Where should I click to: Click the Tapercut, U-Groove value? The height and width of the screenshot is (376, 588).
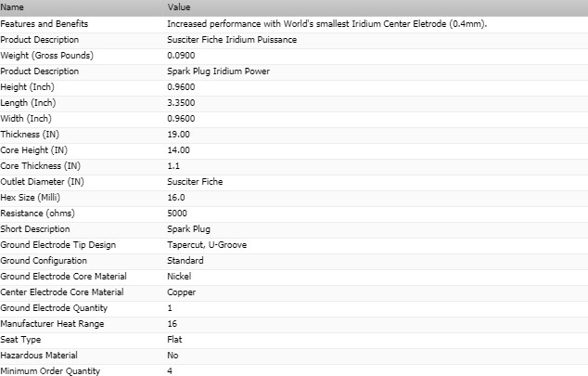coord(207,245)
